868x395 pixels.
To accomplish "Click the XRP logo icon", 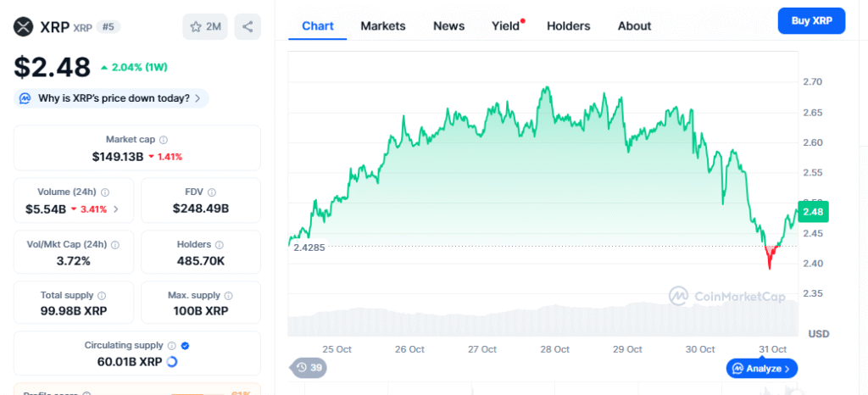I will pos(24,26).
